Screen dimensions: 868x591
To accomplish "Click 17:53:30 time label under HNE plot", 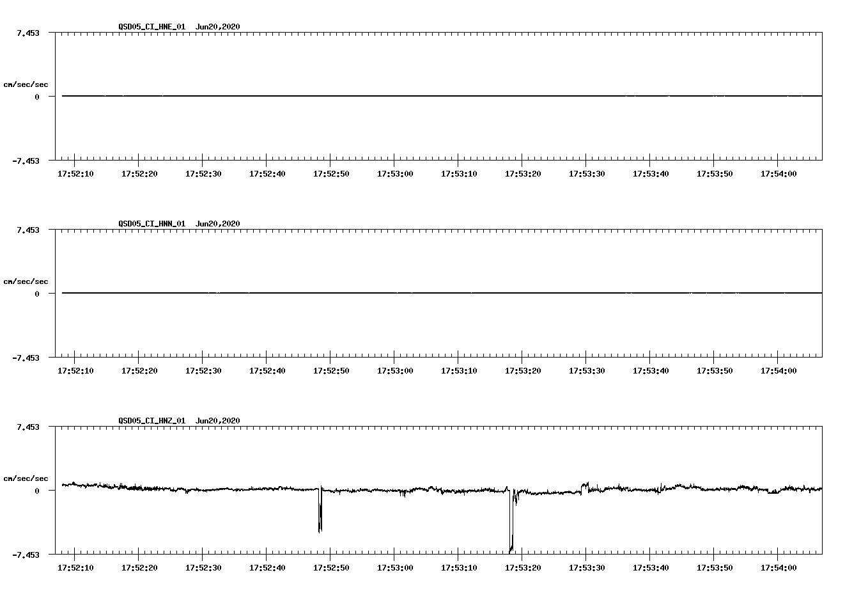I will click(587, 173).
